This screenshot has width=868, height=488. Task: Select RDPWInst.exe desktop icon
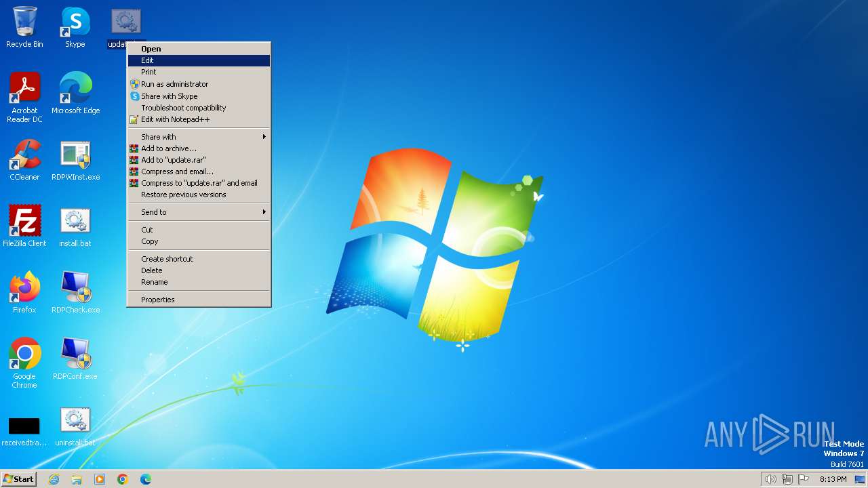coord(75,161)
